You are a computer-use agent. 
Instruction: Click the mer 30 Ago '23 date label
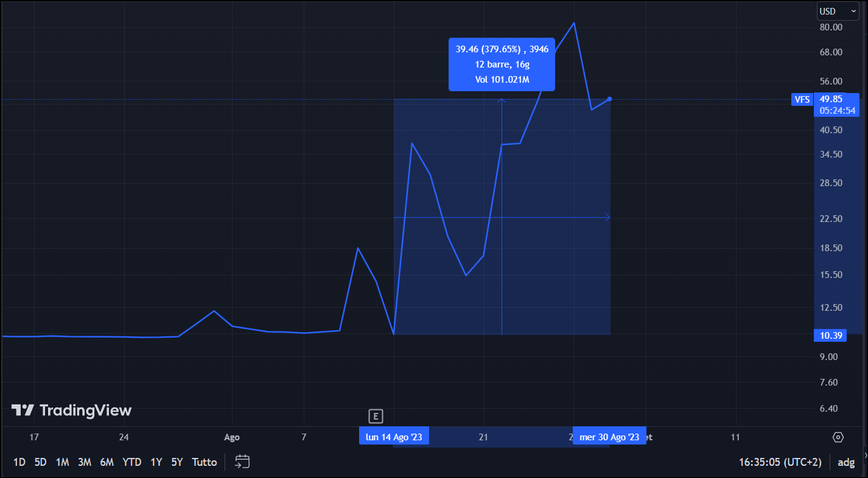click(x=609, y=437)
